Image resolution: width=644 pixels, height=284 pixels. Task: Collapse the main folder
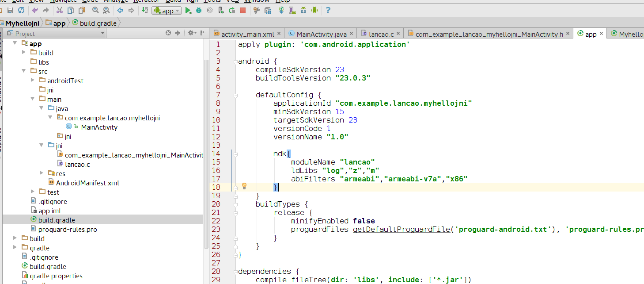[x=33, y=99]
